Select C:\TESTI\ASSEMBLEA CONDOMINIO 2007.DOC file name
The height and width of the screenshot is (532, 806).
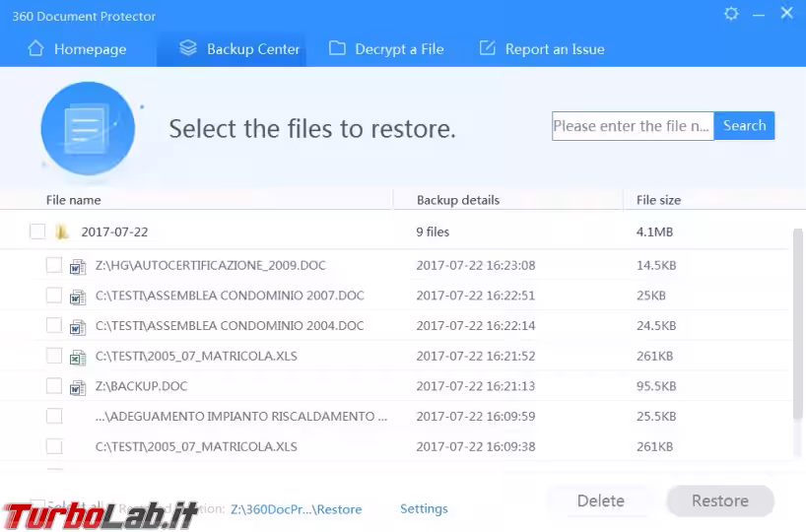coord(230,296)
